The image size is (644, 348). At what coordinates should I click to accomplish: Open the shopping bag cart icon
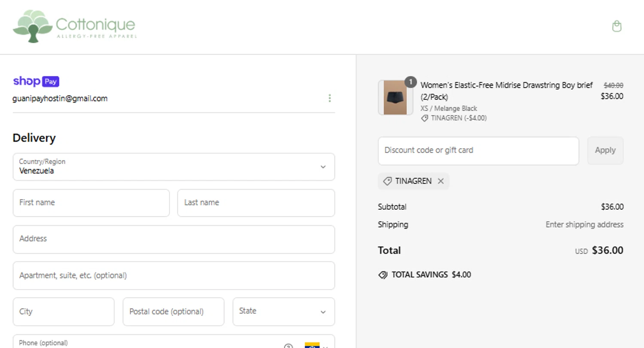[x=617, y=26]
